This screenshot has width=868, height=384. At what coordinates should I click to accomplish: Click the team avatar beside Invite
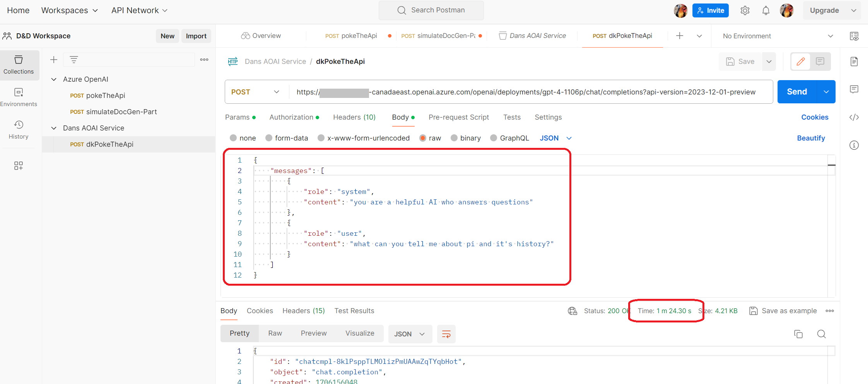(x=681, y=10)
